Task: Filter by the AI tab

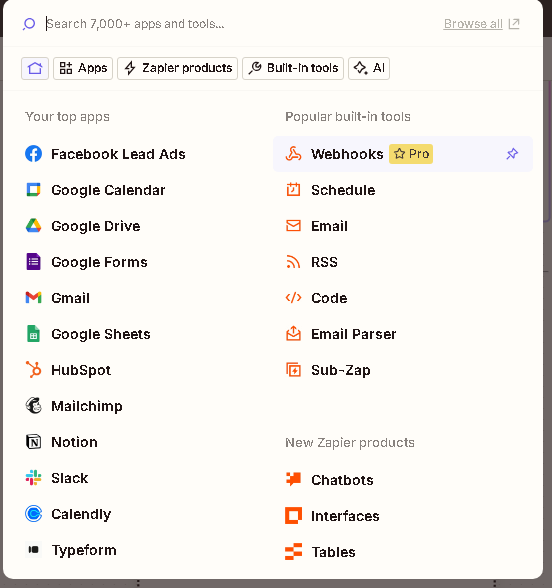Action: 369,68
